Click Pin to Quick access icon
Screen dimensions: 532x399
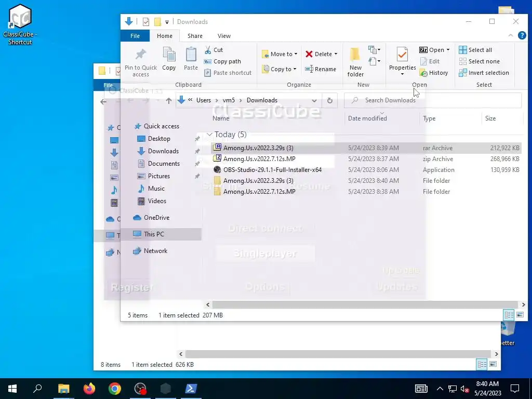pos(140,55)
